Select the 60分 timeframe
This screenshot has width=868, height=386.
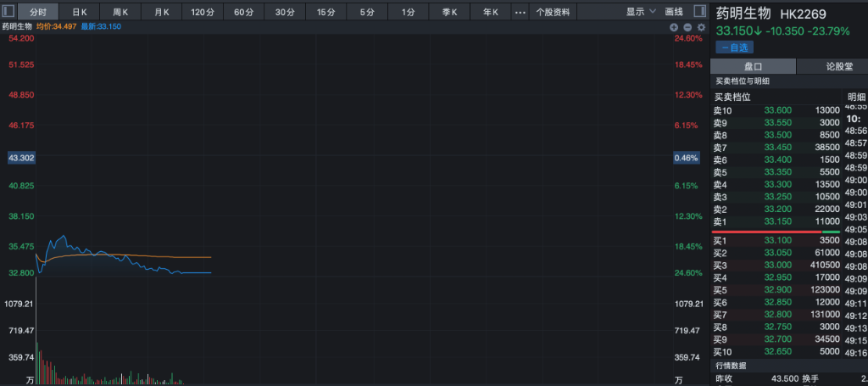(x=243, y=12)
